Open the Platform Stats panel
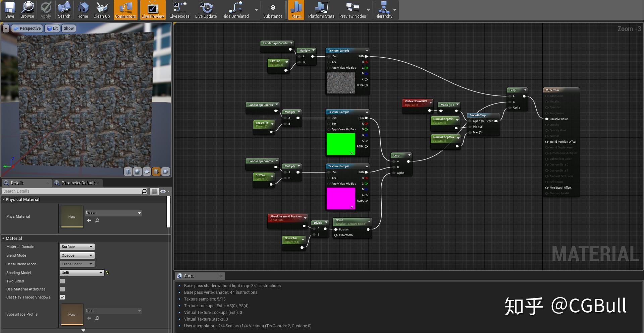Screen dimensions: 644x333 click(x=321, y=10)
